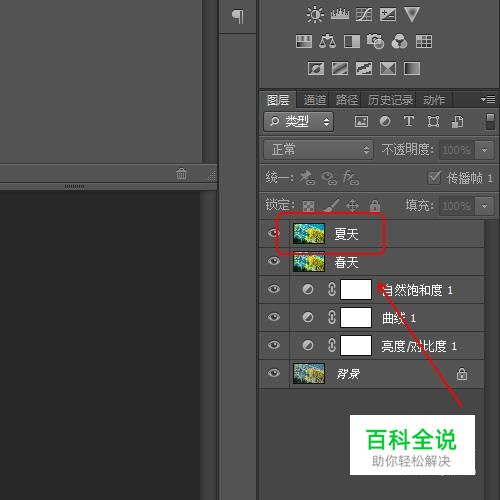The width and height of the screenshot is (500, 500).
Task: Add a Selective Color adjustment
Action: [x=388, y=69]
